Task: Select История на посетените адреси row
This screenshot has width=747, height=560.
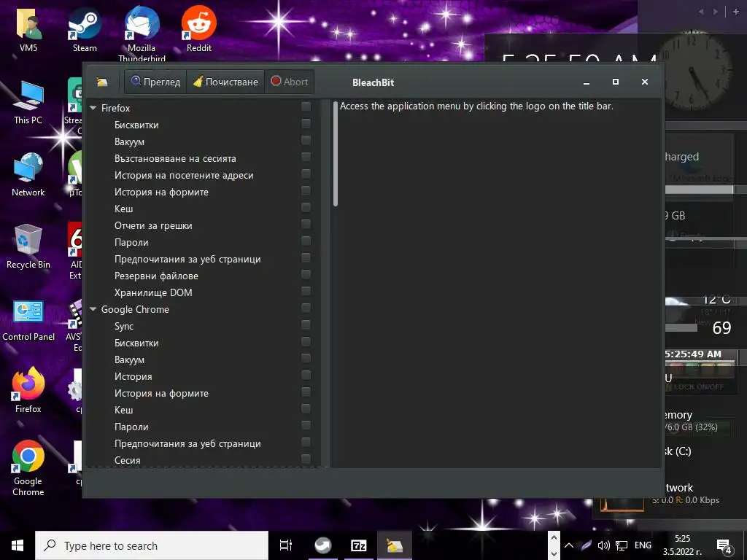Action: (204, 175)
